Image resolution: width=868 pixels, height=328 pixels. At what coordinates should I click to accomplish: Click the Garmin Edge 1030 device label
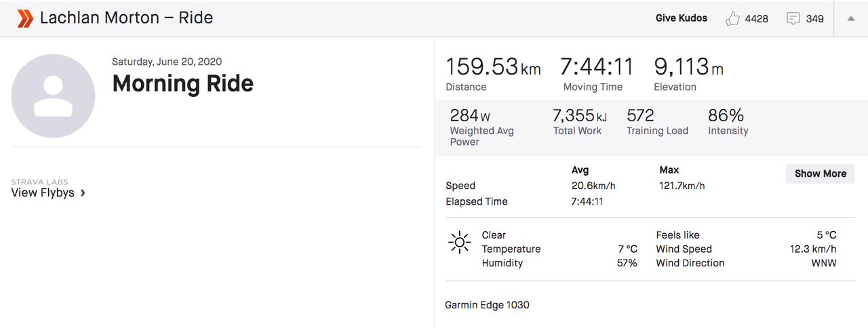pyautogui.click(x=487, y=305)
